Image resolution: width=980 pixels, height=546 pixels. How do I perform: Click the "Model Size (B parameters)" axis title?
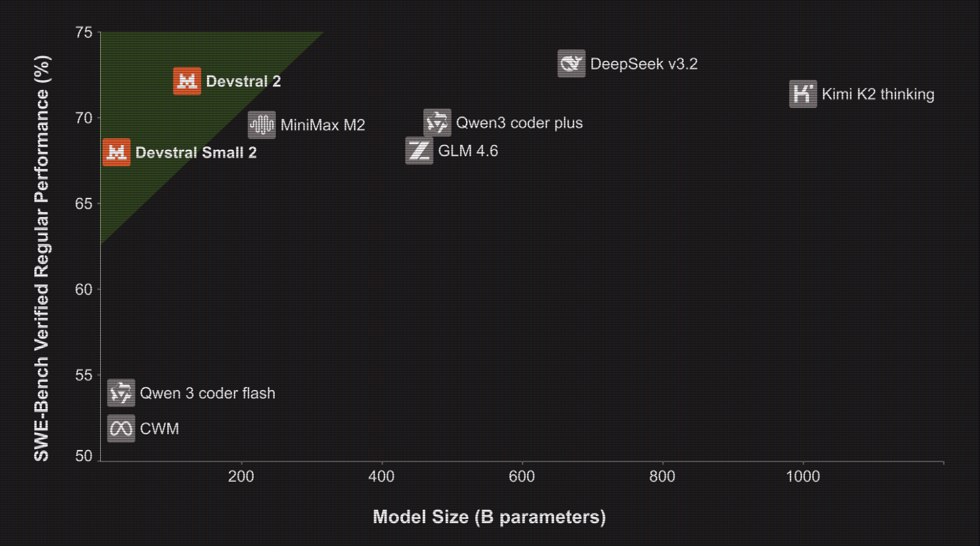coord(489,517)
